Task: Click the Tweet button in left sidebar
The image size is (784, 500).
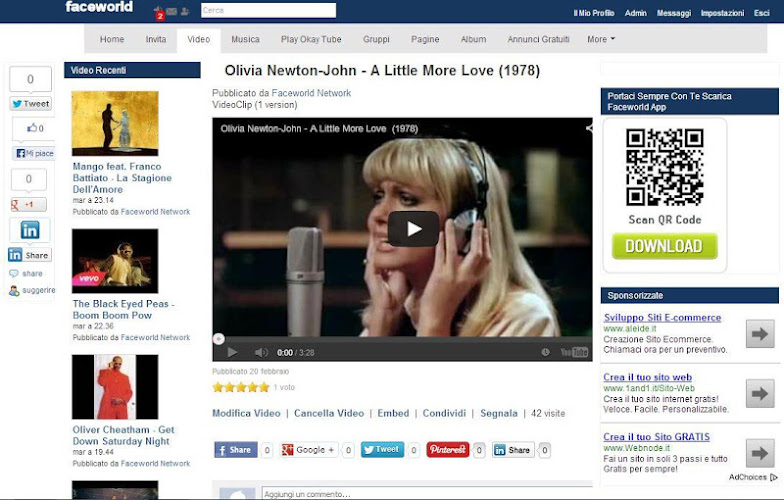Action: coord(30,104)
